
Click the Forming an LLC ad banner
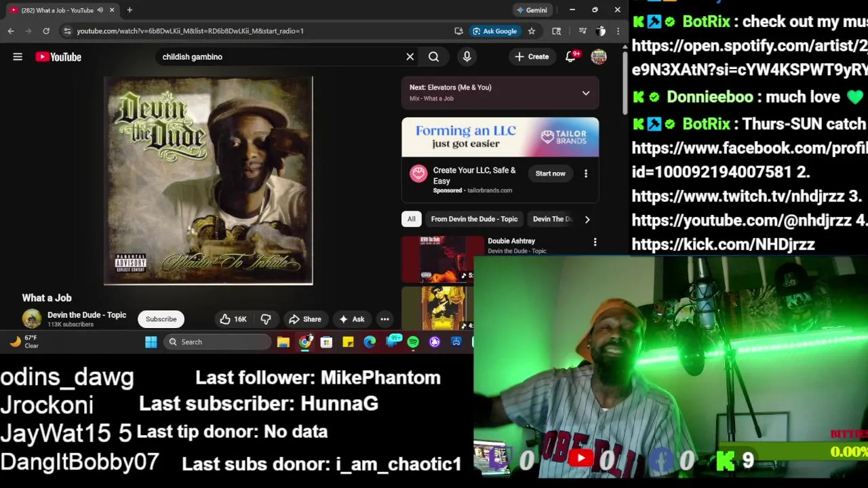tap(500, 138)
